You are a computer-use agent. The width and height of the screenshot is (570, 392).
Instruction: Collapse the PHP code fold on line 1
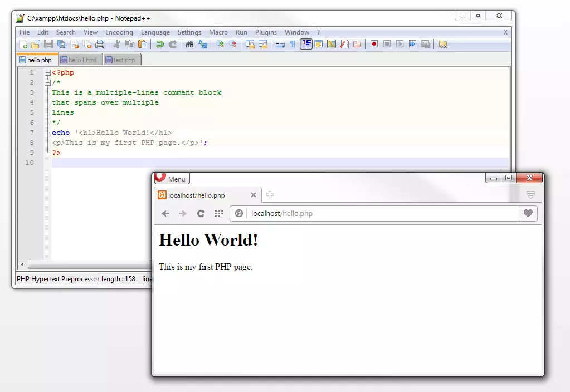tap(48, 72)
